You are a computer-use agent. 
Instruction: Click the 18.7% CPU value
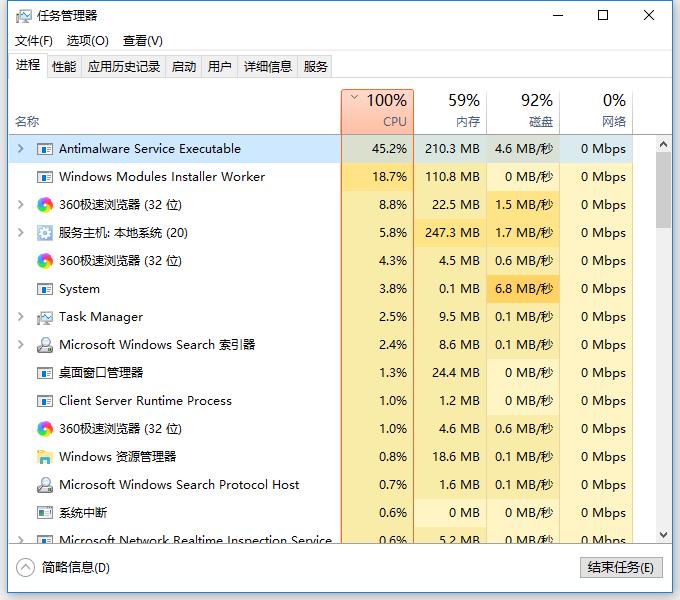click(389, 177)
